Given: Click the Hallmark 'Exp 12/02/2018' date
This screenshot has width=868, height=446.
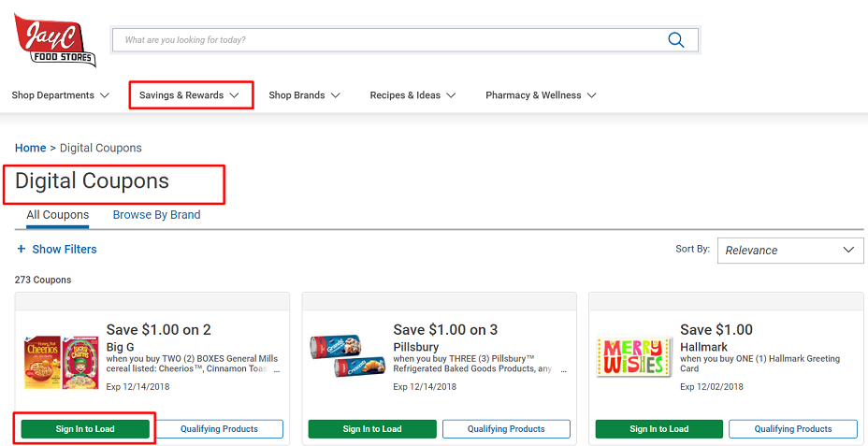Looking at the screenshot, I should coord(712,387).
